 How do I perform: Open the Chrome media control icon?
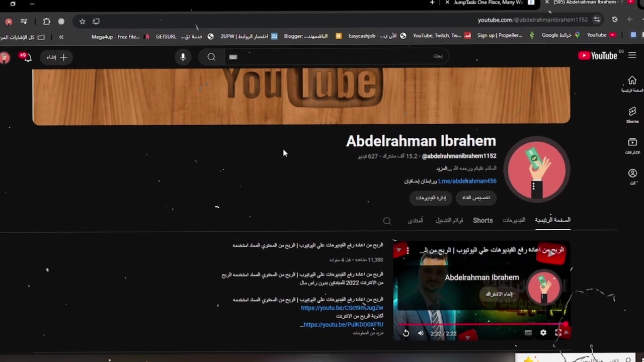24,21
